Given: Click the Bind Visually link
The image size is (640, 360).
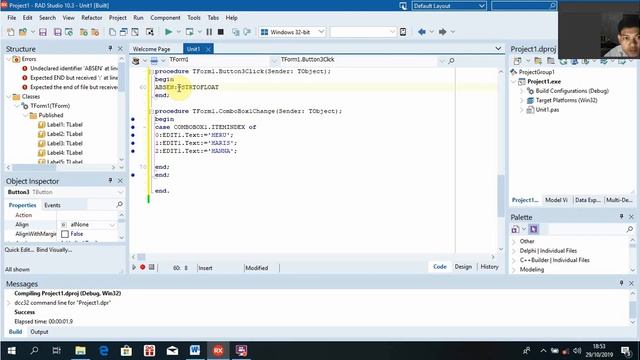Looking at the screenshot, I should [54, 250].
